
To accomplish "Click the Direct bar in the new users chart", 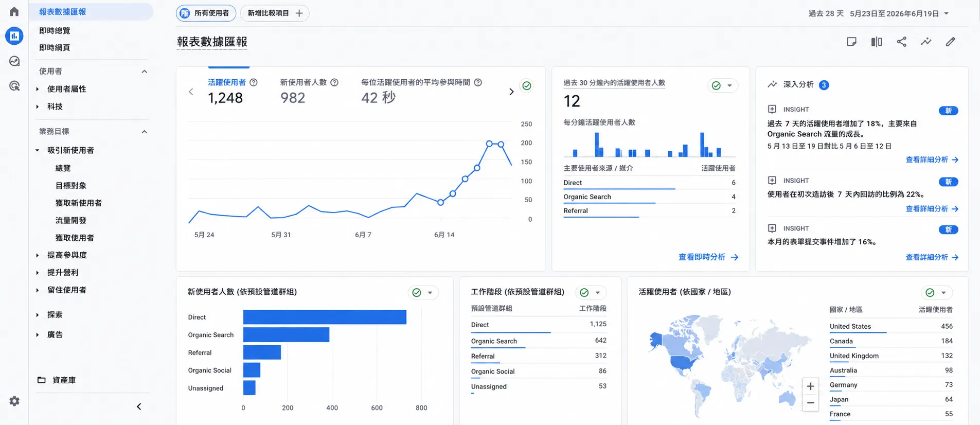I will coord(325,317).
